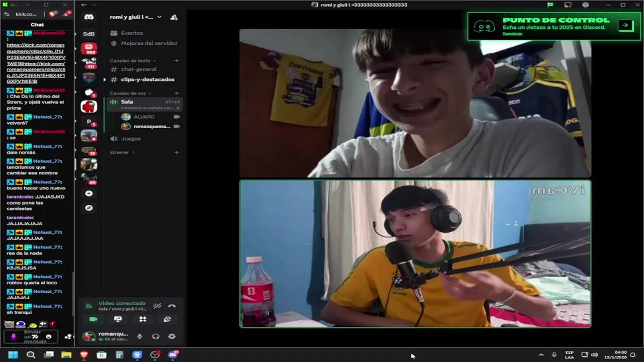Expand the romi y giuli server name dropdown
This screenshot has width=644, height=362.
pyautogui.click(x=159, y=17)
